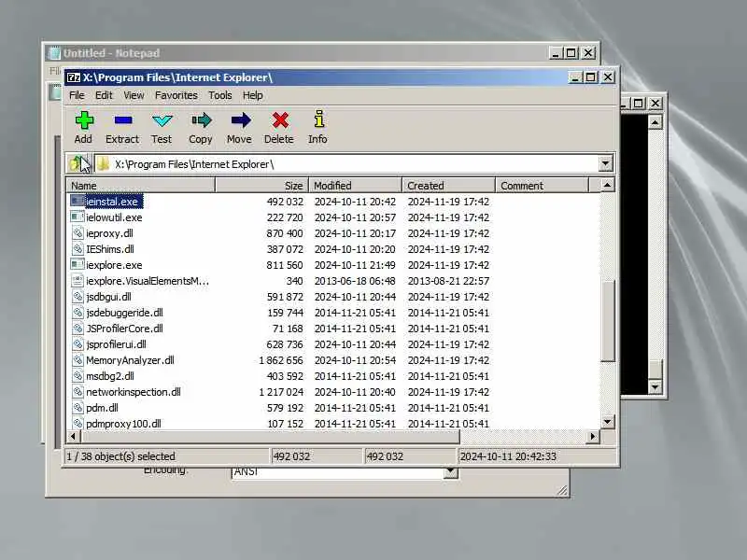
Task: Click the horizontal scrollbar thumb
Action: coord(270,436)
